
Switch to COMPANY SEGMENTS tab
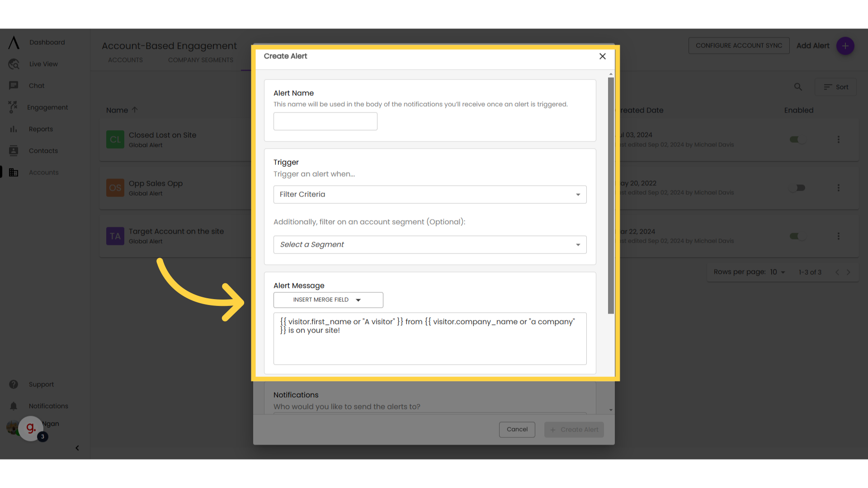[201, 59]
